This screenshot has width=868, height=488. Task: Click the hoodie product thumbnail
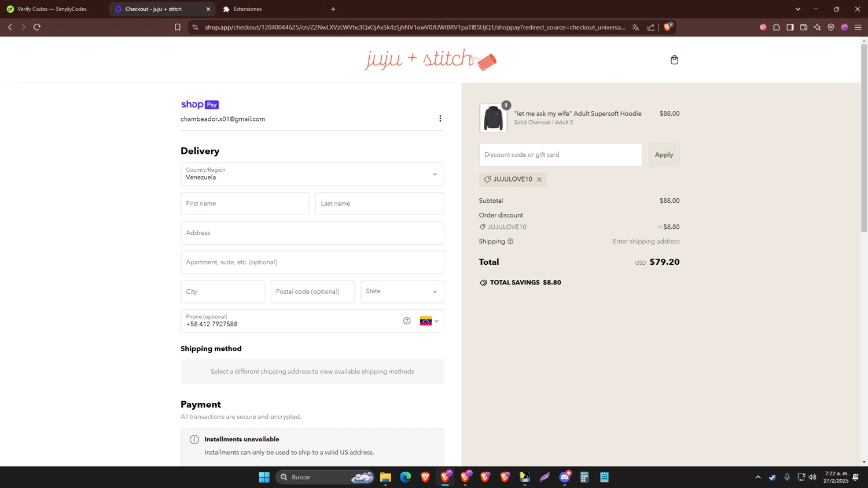(493, 118)
